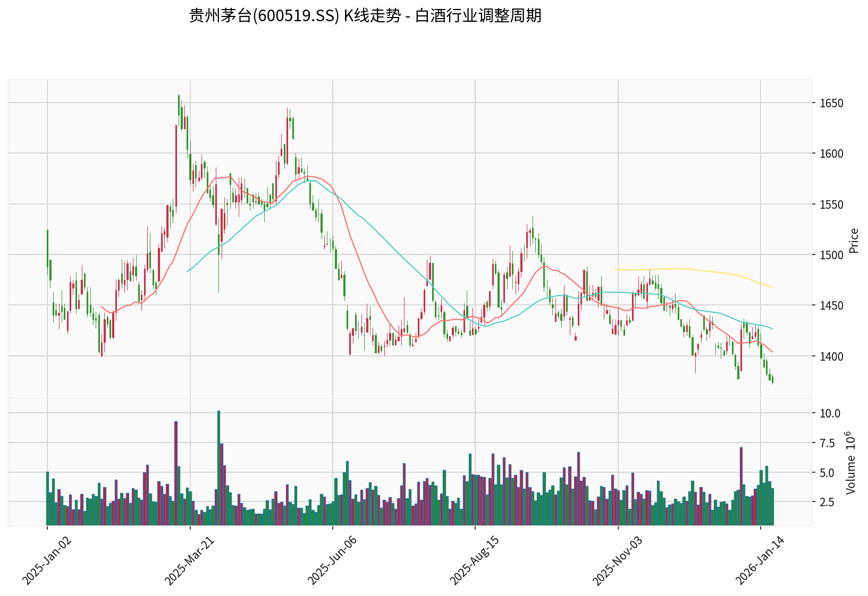Click the 2025-Jun-06 date label
Viewport: 868px width, 596px height.
[x=332, y=560]
